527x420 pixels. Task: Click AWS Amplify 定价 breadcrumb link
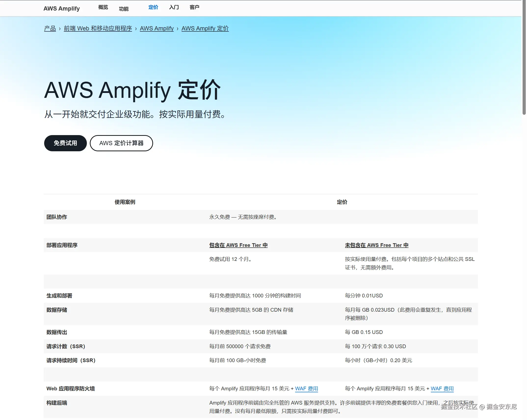[205, 28]
